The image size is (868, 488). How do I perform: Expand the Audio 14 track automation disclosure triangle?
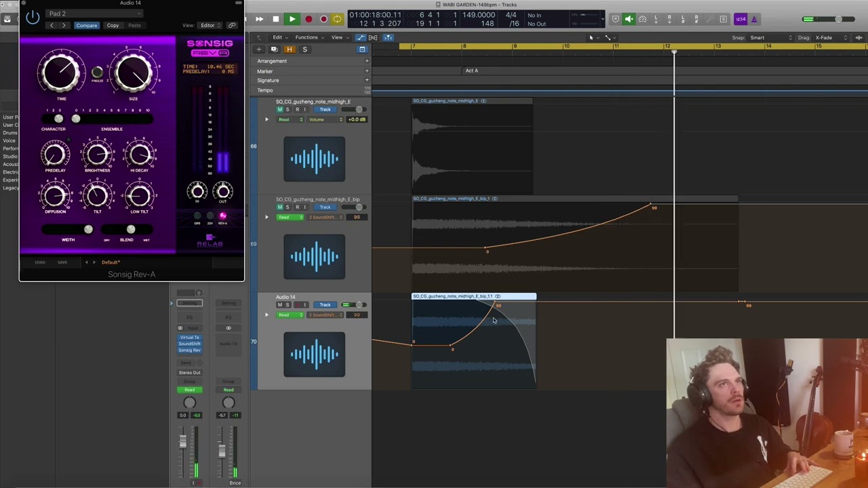click(267, 314)
